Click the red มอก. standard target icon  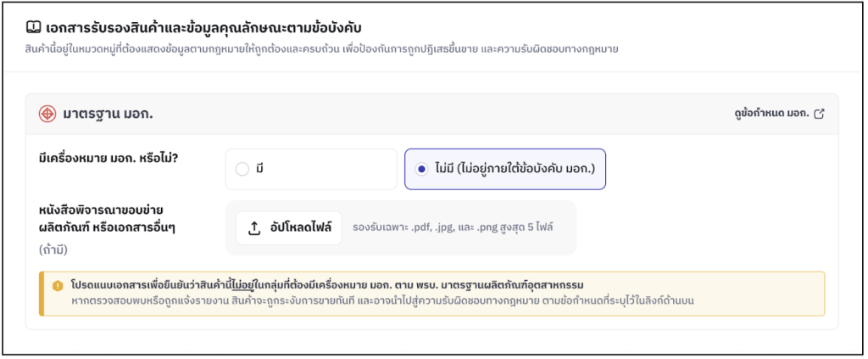47,113
